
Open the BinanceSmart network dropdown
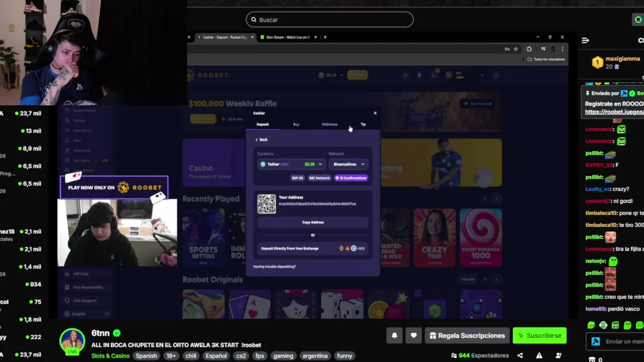349,164
